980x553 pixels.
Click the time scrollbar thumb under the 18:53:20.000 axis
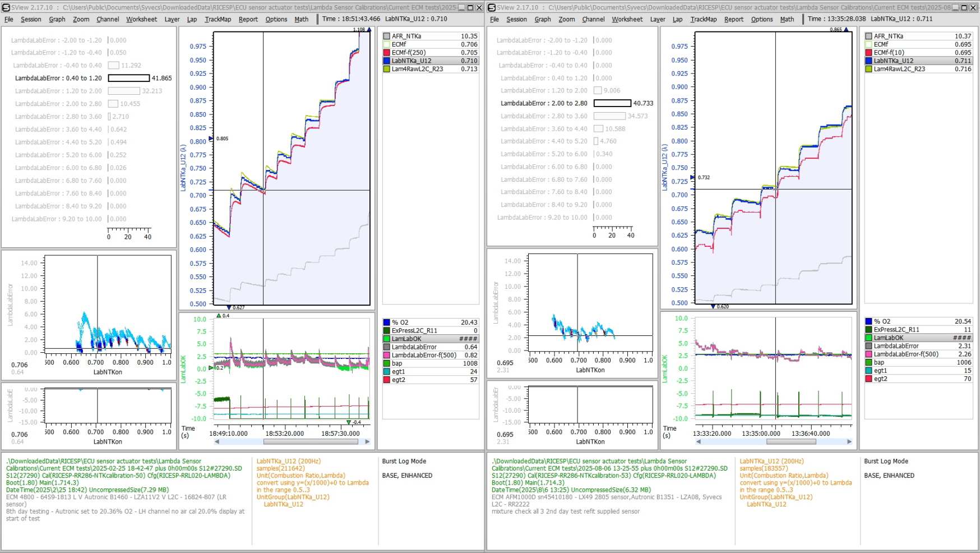(x=311, y=442)
